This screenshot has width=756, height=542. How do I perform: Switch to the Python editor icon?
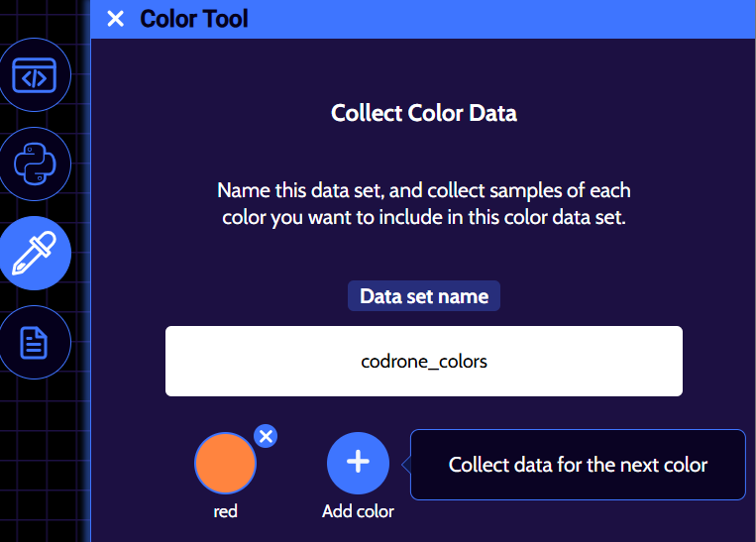pos(35,163)
